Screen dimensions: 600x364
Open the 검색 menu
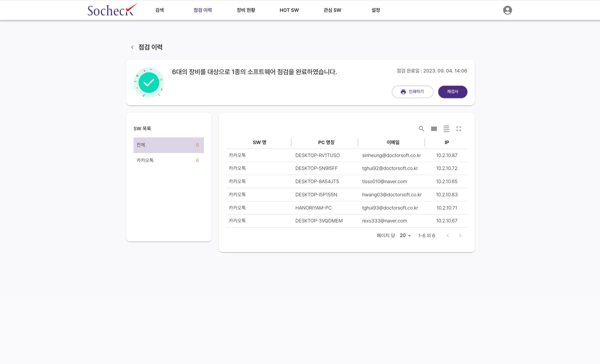click(x=159, y=10)
